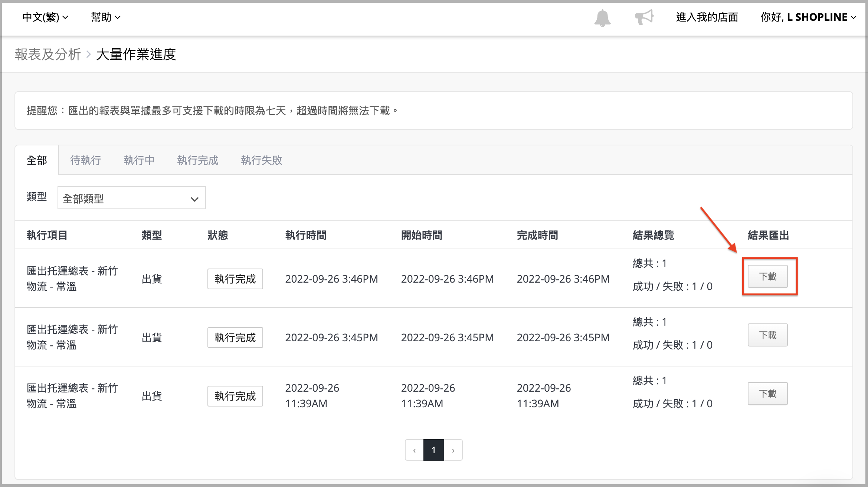Select the 全部 tab
This screenshot has height=487, width=868.
[x=37, y=160]
